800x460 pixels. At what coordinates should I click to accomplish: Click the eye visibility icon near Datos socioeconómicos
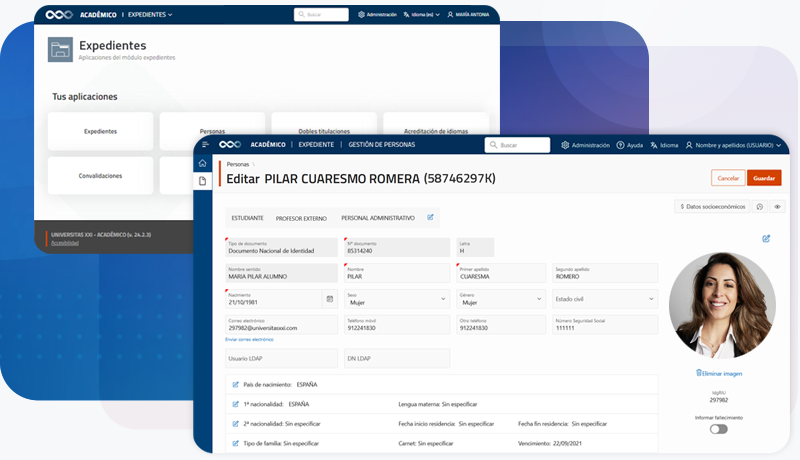coord(777,206)
